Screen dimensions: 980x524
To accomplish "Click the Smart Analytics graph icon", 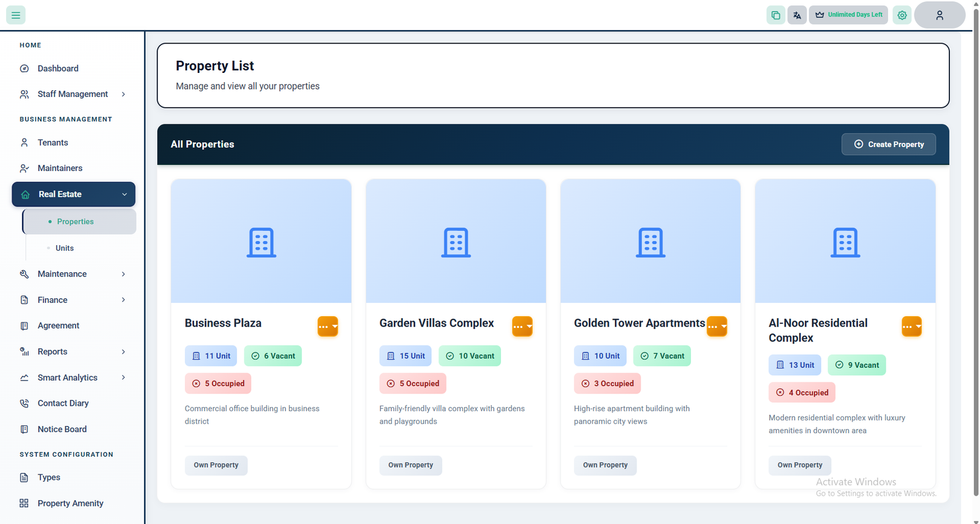I will (24, 378).
